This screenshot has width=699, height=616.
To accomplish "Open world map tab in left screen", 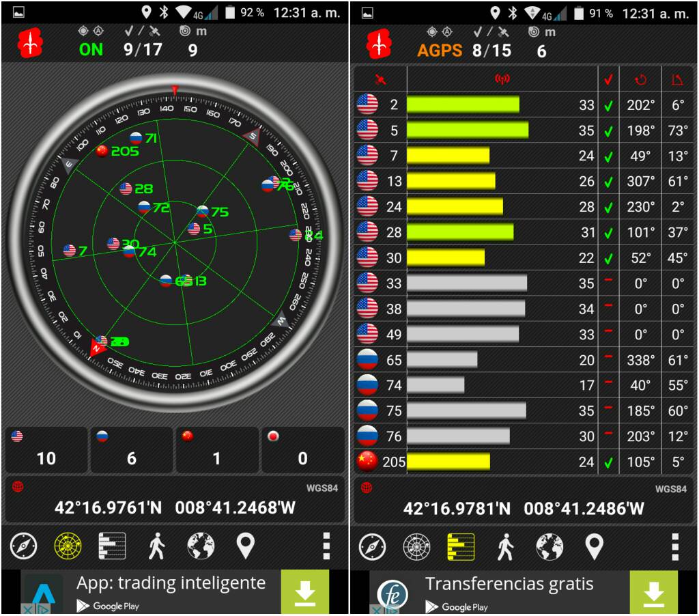I will tap(201, 546).
